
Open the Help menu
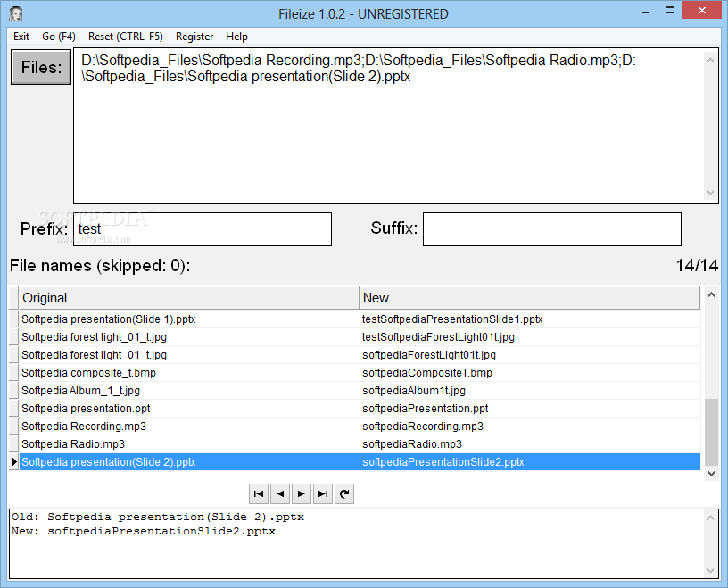[236, 37]
